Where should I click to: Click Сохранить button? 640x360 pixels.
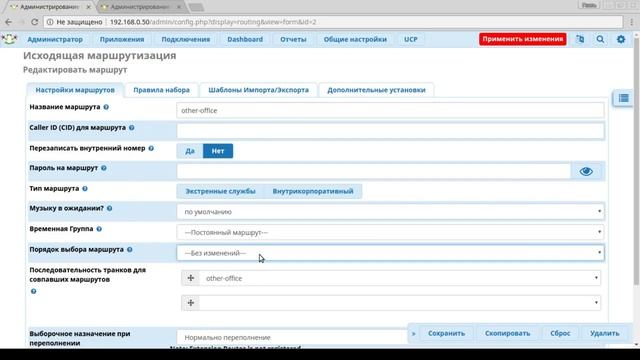[447, 333]
